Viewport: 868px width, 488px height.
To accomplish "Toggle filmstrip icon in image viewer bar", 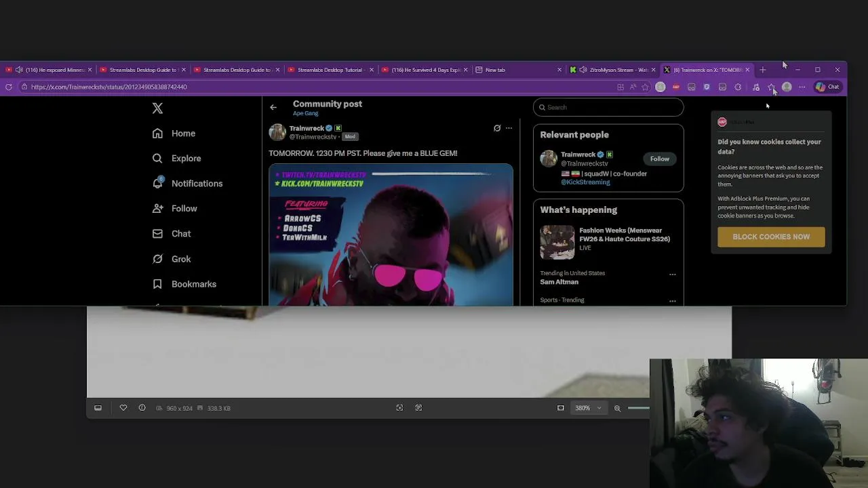I will pyautogui.click(x=98, y=408).
